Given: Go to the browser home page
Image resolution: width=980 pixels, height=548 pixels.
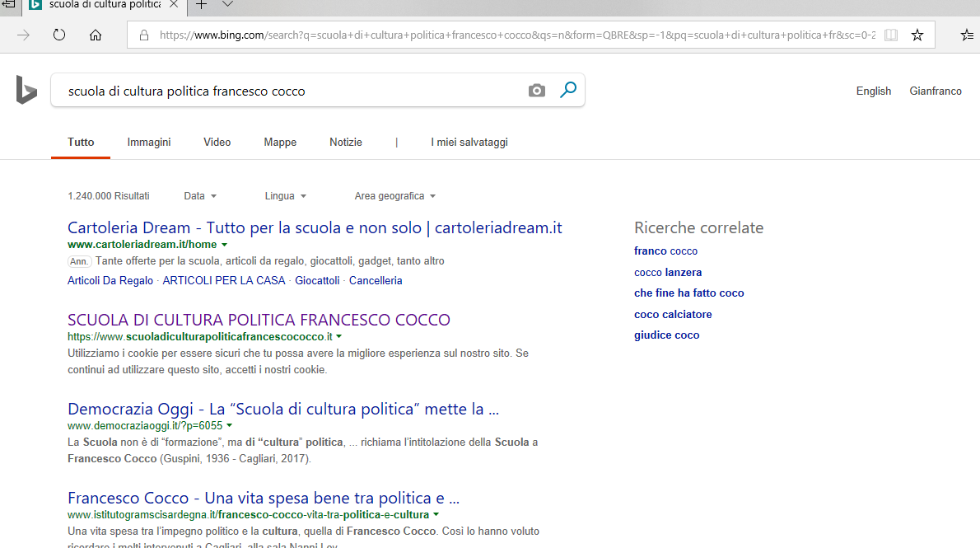Looking at the screenshot, I should point(95,35).
